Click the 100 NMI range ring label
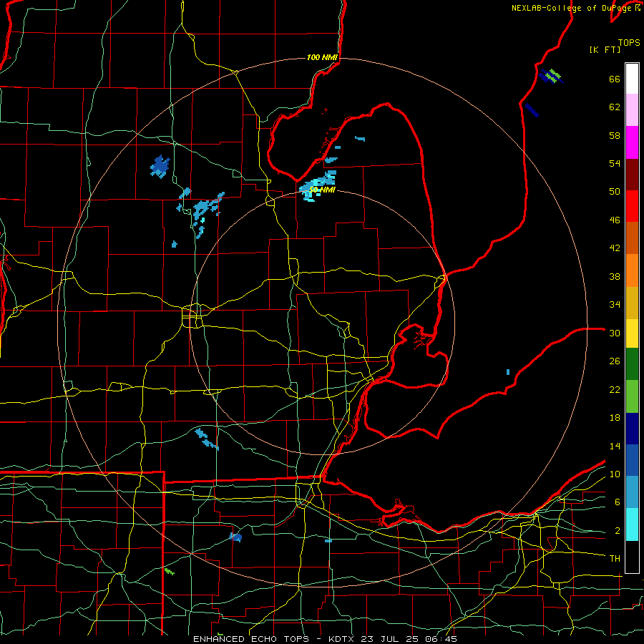Image resolution: width=644 pixels, height=644 pixels. click(322, 57)
